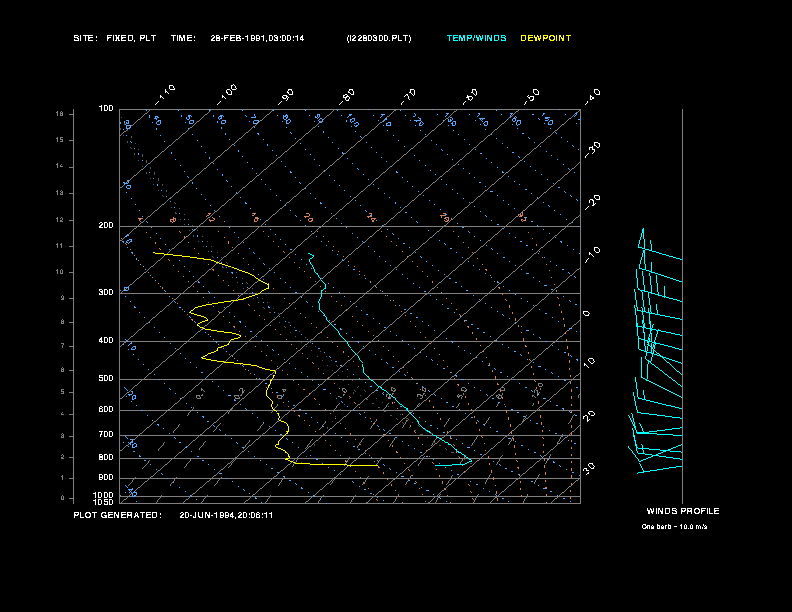The image size is (792, 612).
Task: Click the -40 temperature axis label
Action: (x=592, y=97)
